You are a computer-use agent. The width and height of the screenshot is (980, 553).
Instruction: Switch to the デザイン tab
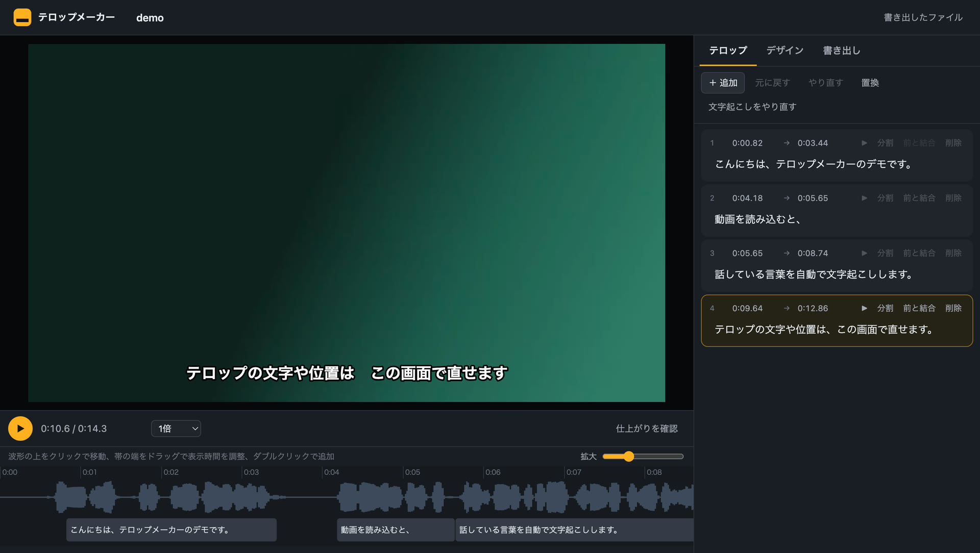[785, 51]
